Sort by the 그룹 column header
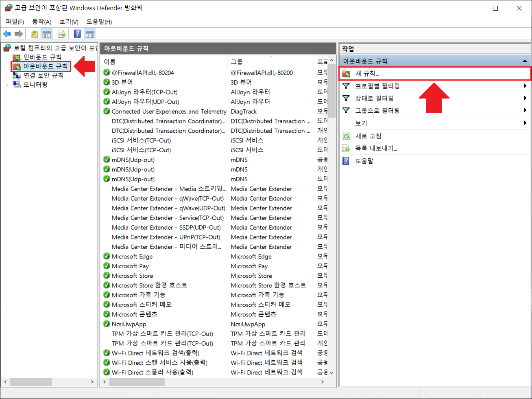Screen dimensions: 532x399 pyautogui.click(x=271, y=61)
